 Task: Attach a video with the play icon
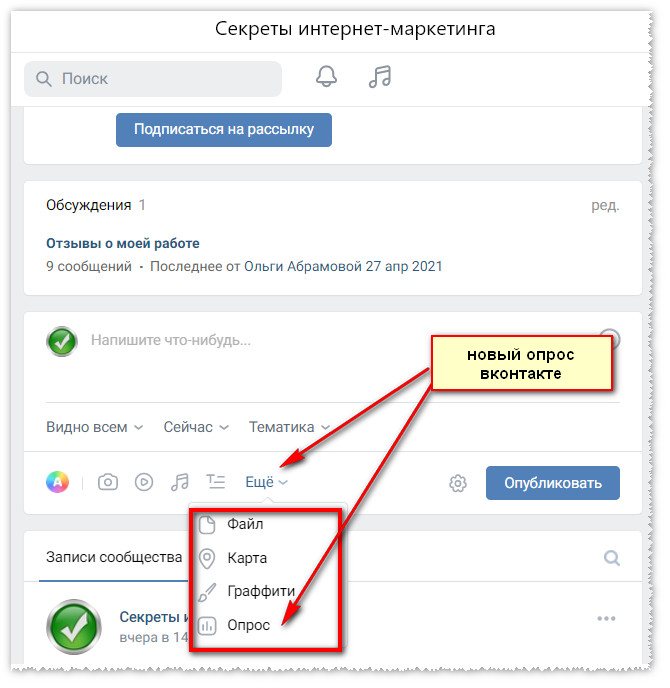pyautogui.click(x=144, y=483)
